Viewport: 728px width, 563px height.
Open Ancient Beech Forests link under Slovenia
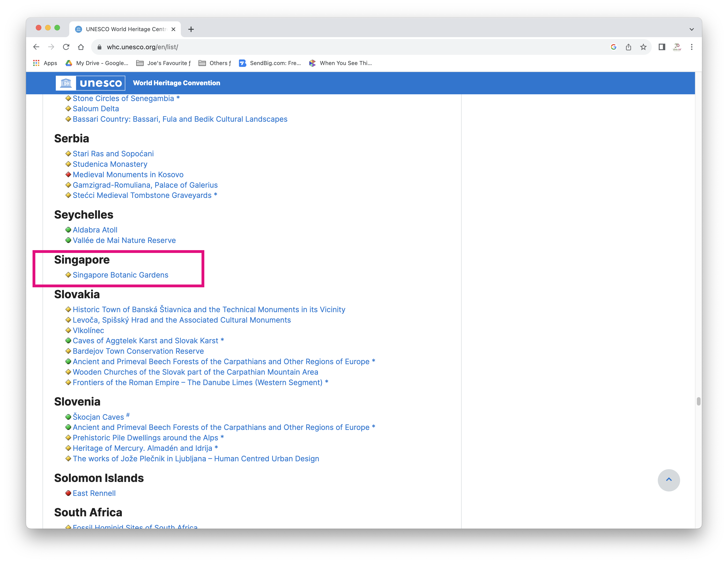click(224, 427)
